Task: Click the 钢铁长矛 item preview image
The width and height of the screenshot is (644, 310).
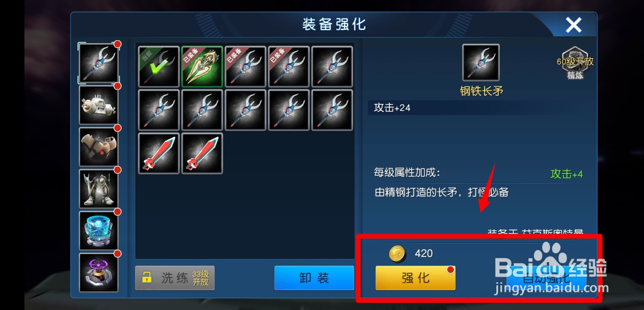Action: pyautogui.click(x=481, y=62)
